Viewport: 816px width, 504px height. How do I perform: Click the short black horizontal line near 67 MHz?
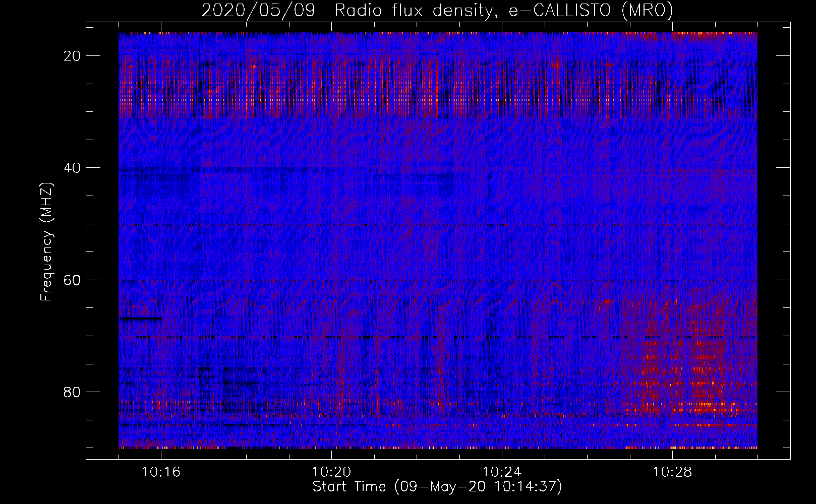[x=141, y=319]
